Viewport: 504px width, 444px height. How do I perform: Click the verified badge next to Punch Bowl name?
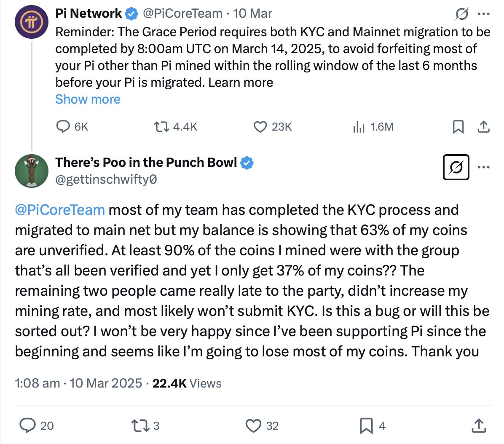tap(247, 163)
